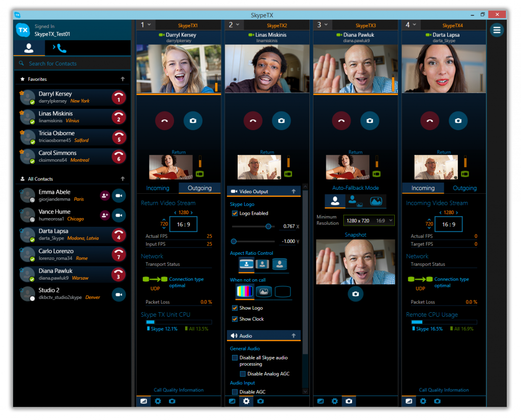Switch to the calls phone tab

(x=60, y=48)
